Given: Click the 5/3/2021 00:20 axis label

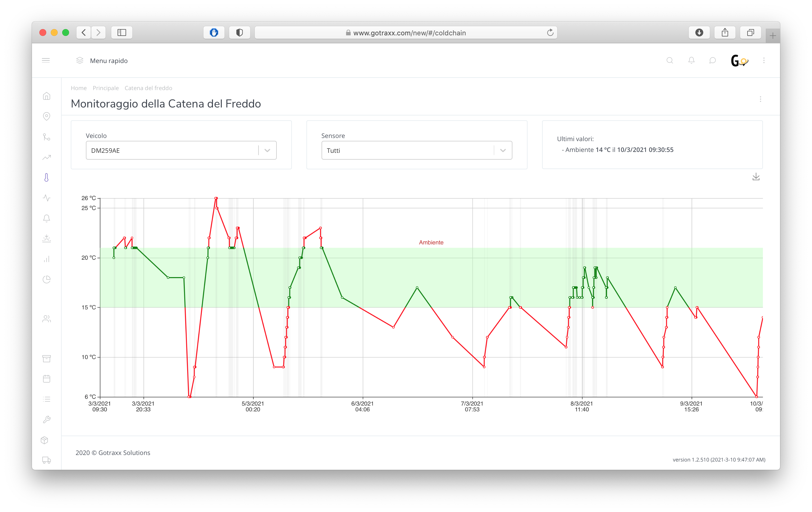Looking at the screenshot, I should [x=253, y=406].
